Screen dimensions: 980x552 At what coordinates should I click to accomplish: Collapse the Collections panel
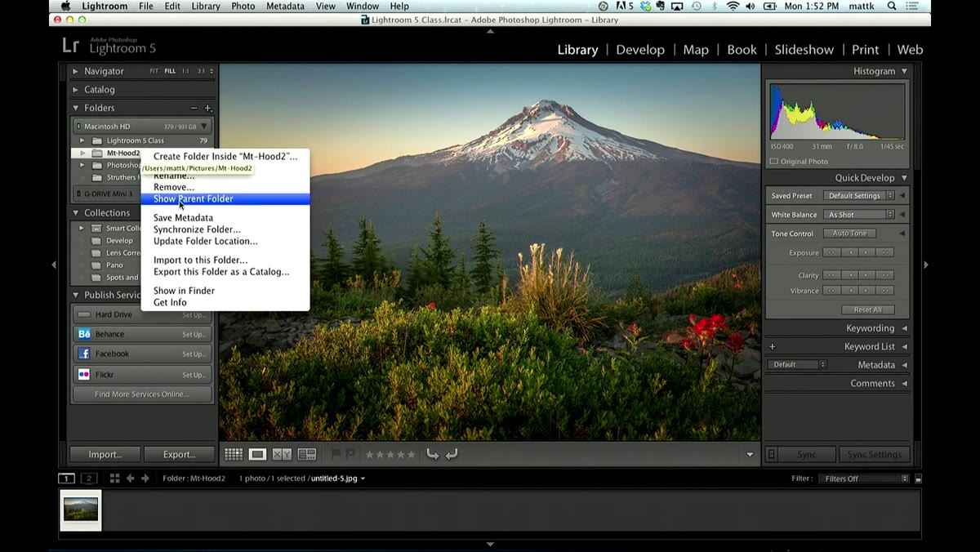76,213
